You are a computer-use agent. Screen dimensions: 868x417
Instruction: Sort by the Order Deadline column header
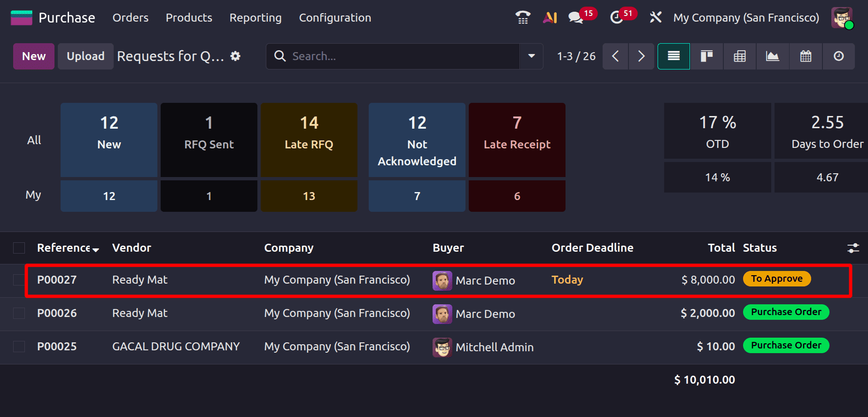tap(592, 248)
